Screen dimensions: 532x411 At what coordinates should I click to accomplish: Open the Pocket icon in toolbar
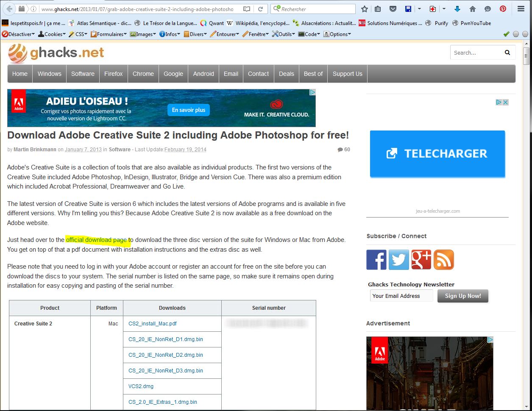click(393, 9)
